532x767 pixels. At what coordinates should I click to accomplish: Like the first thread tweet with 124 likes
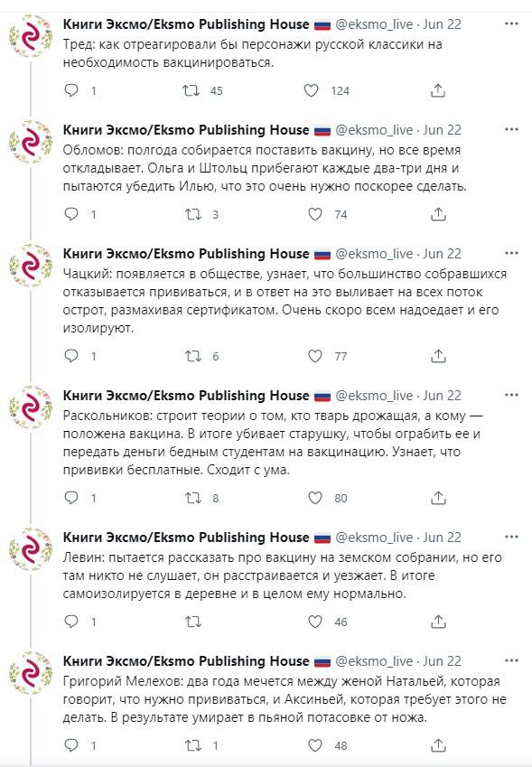[x=311, y=90]
